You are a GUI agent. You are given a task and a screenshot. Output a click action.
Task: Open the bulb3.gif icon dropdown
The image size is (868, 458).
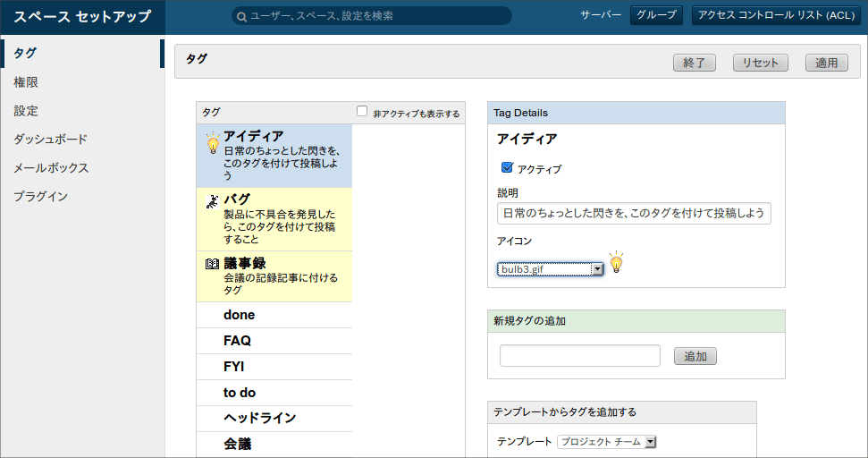click(x=551, y=269)
